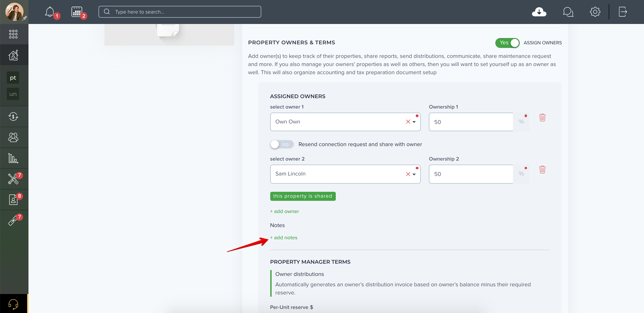
Task: Click 'PROPERTY MANAGER TERMS' heading
Action: click(x=310, y=262)
